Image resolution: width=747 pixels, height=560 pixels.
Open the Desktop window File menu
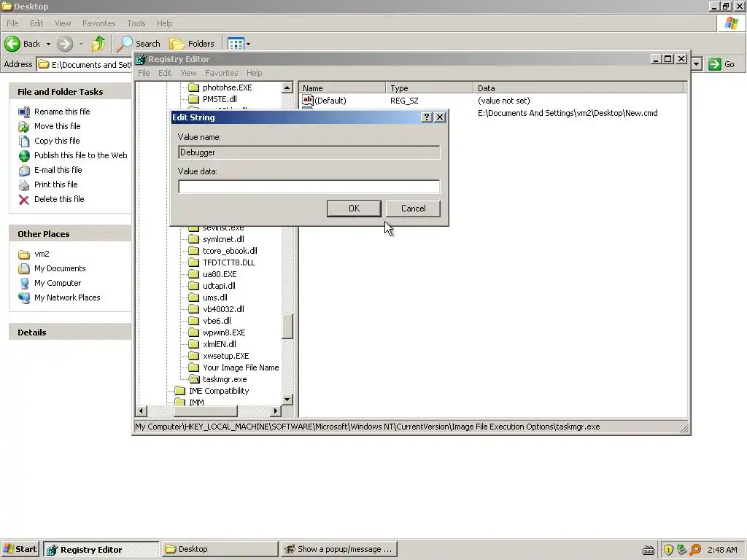tap(12, 23)
